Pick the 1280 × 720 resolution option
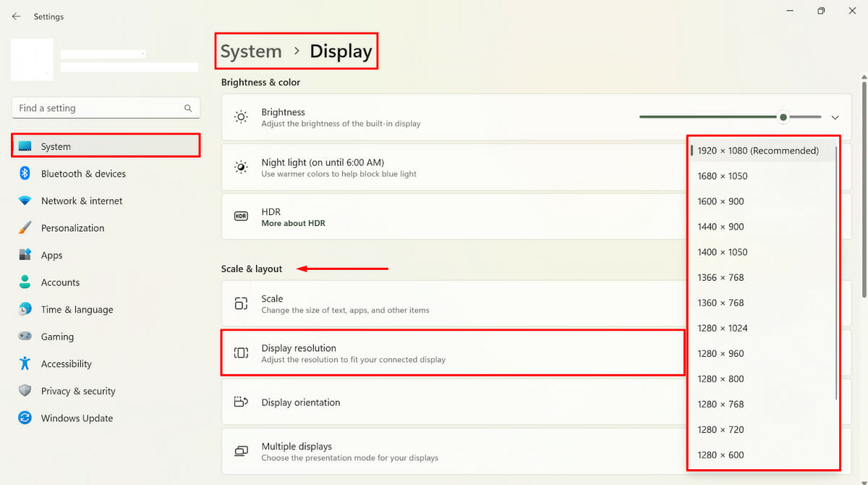 coord(720,429)
